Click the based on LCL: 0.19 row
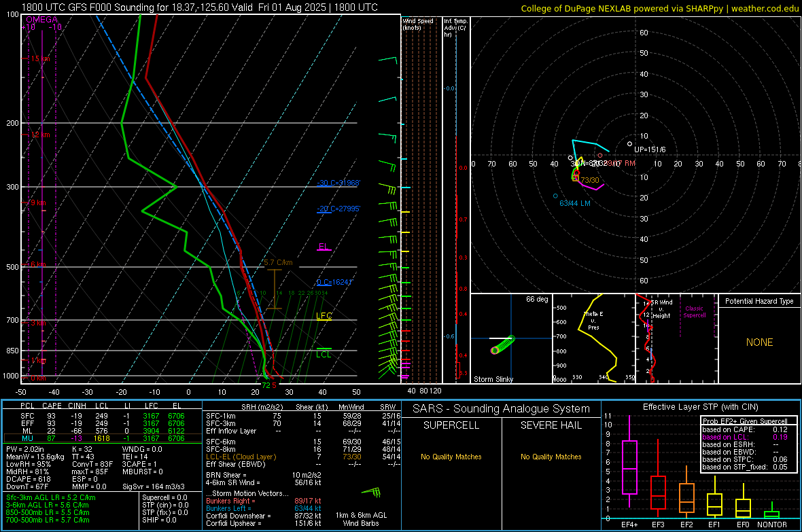Image resolution: width=802 pixels, height=532 pixels. [x=745, y=437]
